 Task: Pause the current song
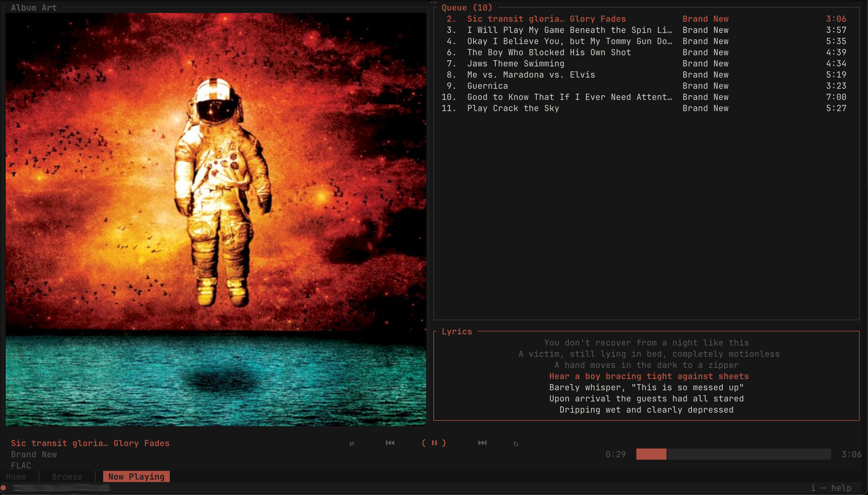click(434, 443)
